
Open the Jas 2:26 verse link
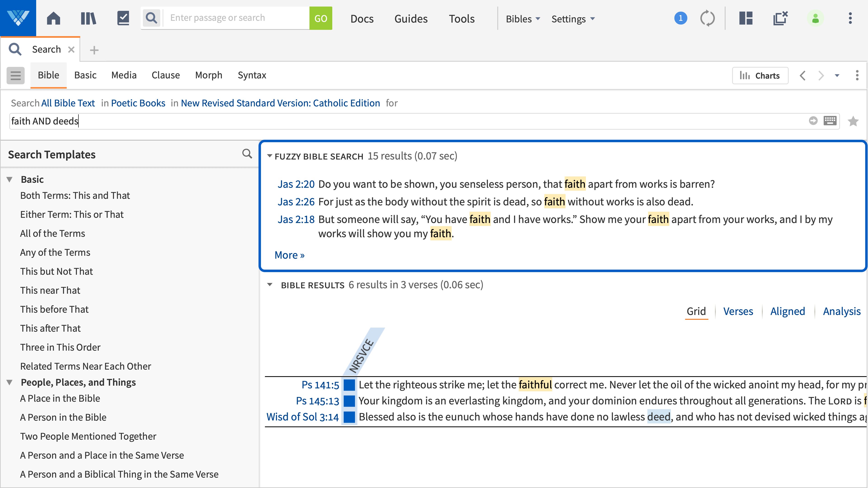(296, 202)
